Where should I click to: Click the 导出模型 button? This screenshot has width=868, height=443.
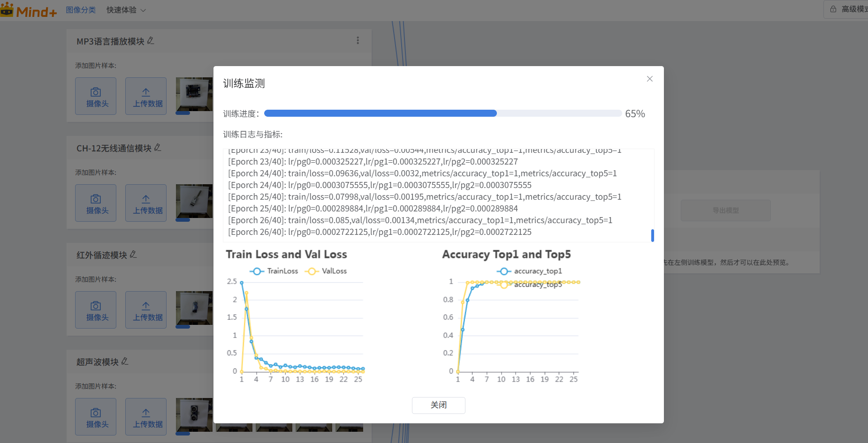pos(725,210)
